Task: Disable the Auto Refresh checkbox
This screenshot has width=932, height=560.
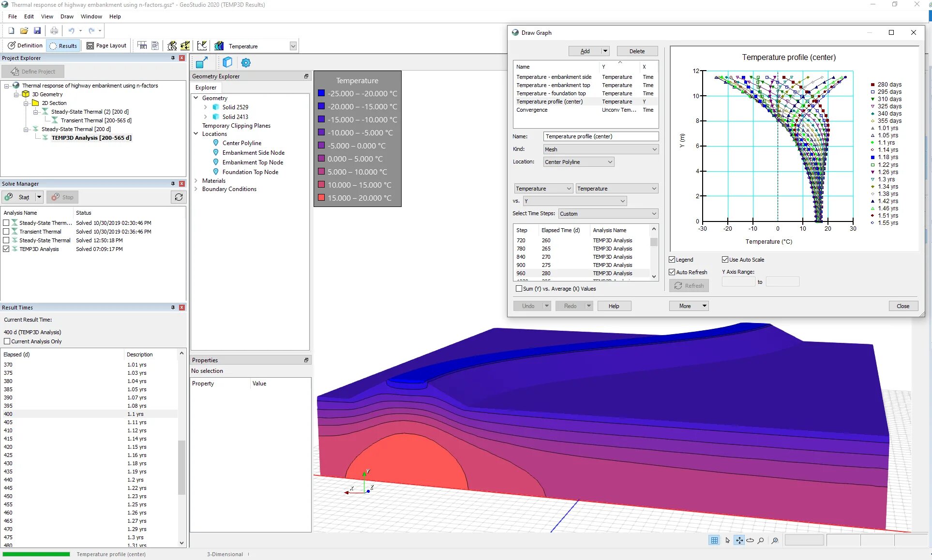Action: (x=672, y=272)
